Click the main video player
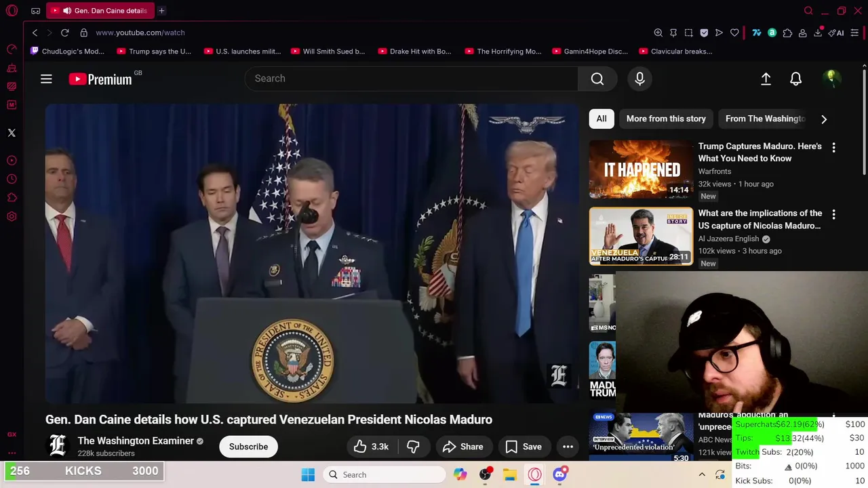This screenshot has height=488, width=868. coord(313,253)
